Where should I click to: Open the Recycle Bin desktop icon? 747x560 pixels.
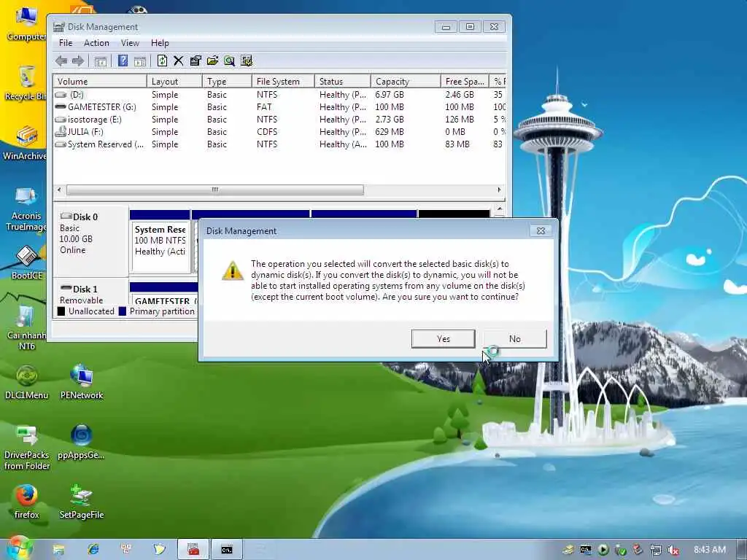26,83
